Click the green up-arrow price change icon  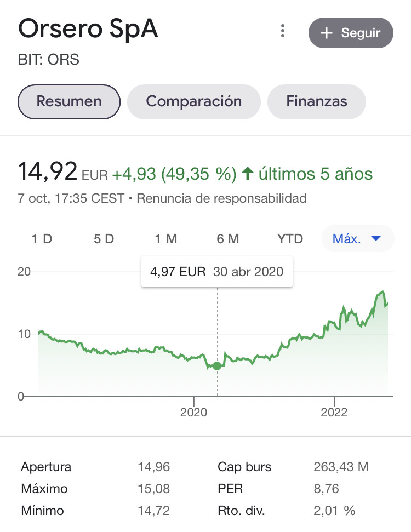248,175
